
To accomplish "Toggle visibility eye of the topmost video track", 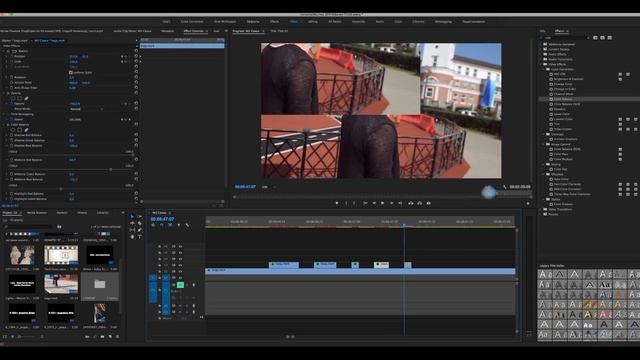I will pyautogui.click(x=180, y=247).
